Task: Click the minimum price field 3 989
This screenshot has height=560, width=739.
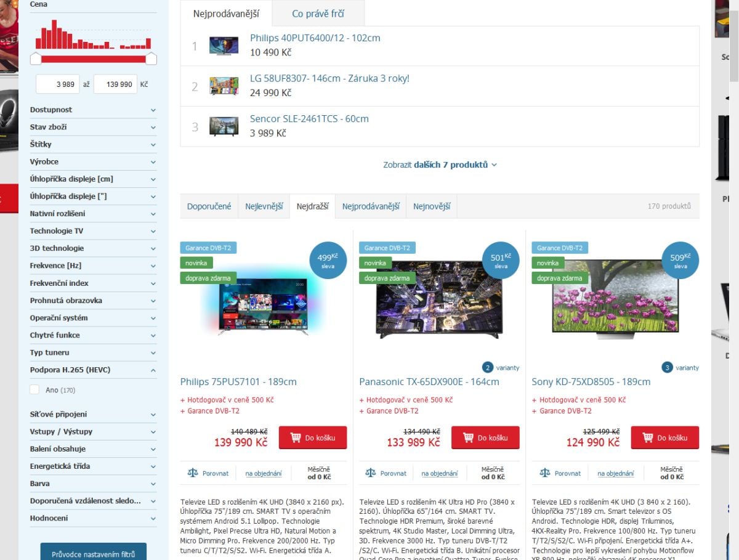Action: pyautogui.click(x=58, y=84)
